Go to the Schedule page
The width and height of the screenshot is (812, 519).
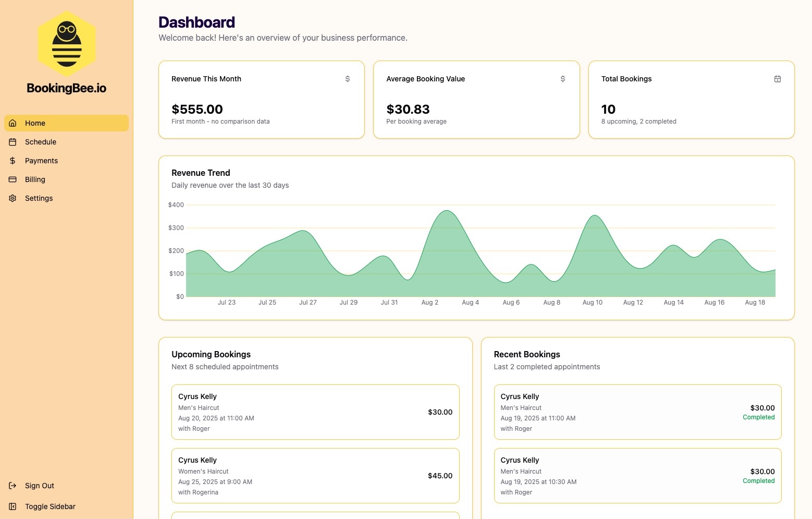point(66,142)
